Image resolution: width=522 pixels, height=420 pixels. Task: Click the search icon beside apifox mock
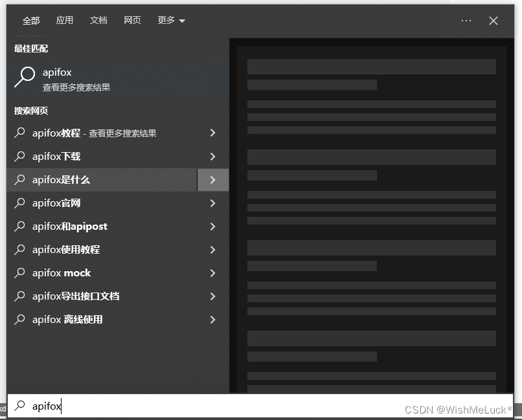(19, 272)
